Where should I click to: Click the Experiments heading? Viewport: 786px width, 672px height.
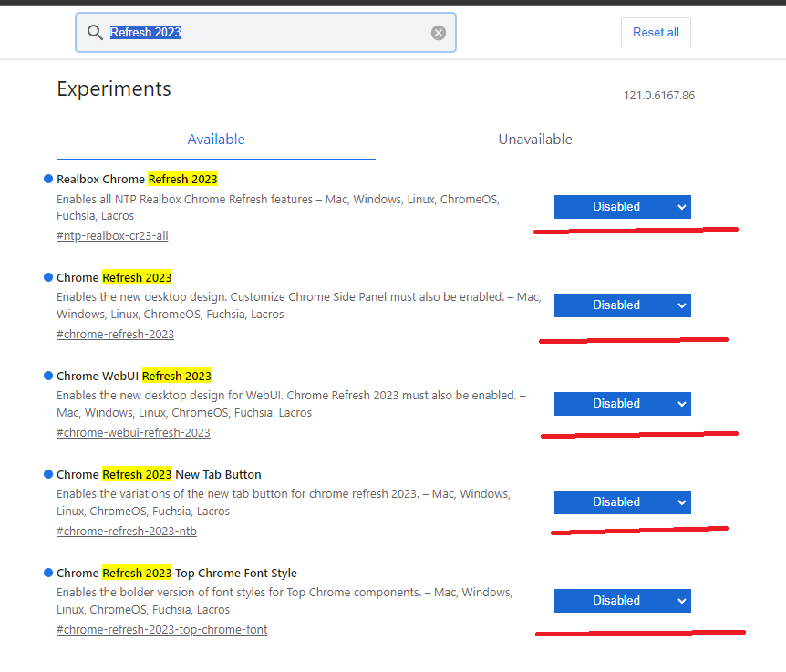click(114, 89)
